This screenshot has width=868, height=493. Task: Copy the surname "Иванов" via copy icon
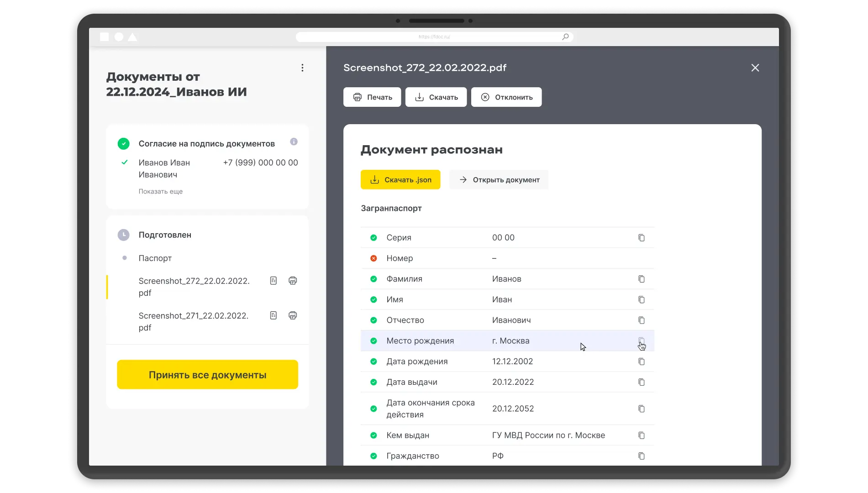coord(642,279)
